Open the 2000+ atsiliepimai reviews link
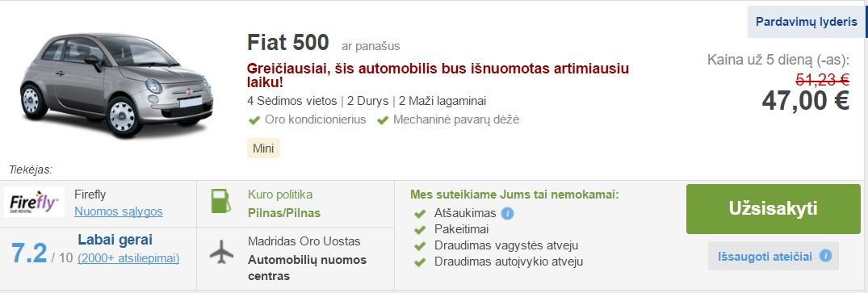This screenshot has width=868, height=293. (128, 258)
